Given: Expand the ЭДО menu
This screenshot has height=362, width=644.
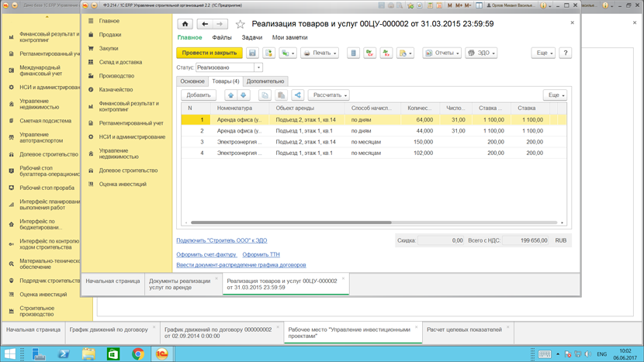Looking at the screenshot, I should [481, 53].
